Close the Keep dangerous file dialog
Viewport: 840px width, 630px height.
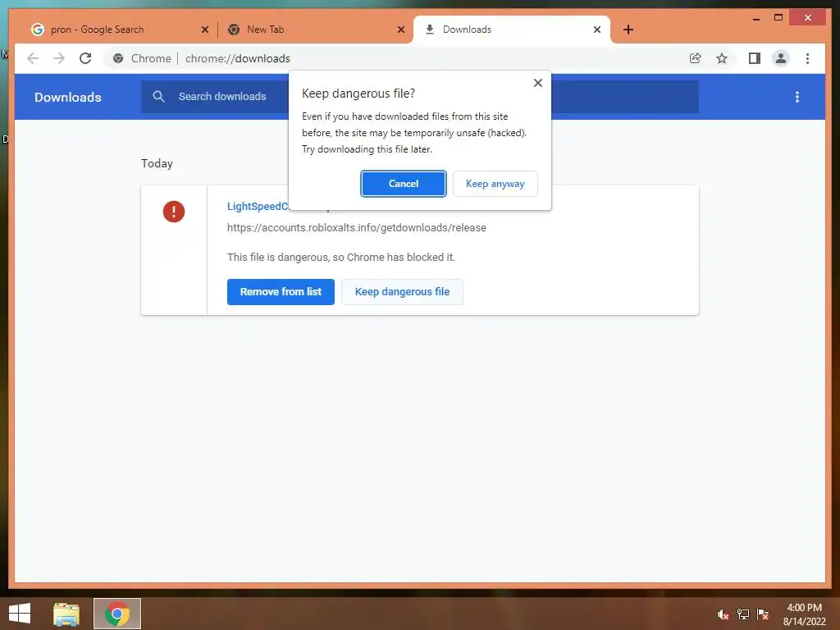pos(538,83)
